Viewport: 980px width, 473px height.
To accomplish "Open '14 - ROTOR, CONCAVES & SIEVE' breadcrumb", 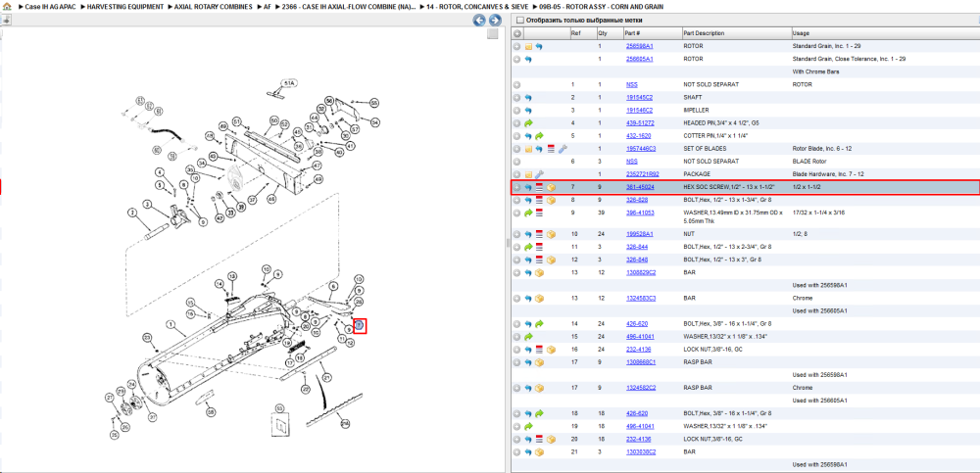I will pos(477,6).
